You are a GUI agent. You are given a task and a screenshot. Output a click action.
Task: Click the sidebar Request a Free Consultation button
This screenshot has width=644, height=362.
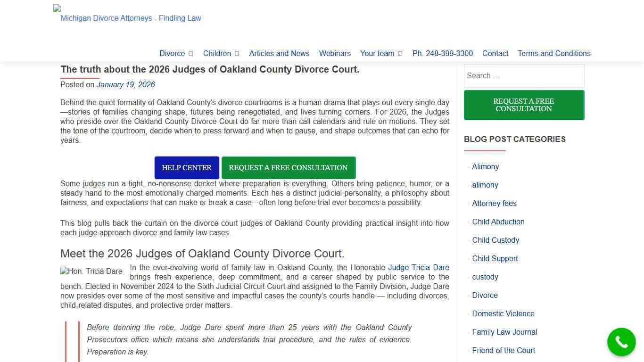pyautogui.click(x=524, y=105)
